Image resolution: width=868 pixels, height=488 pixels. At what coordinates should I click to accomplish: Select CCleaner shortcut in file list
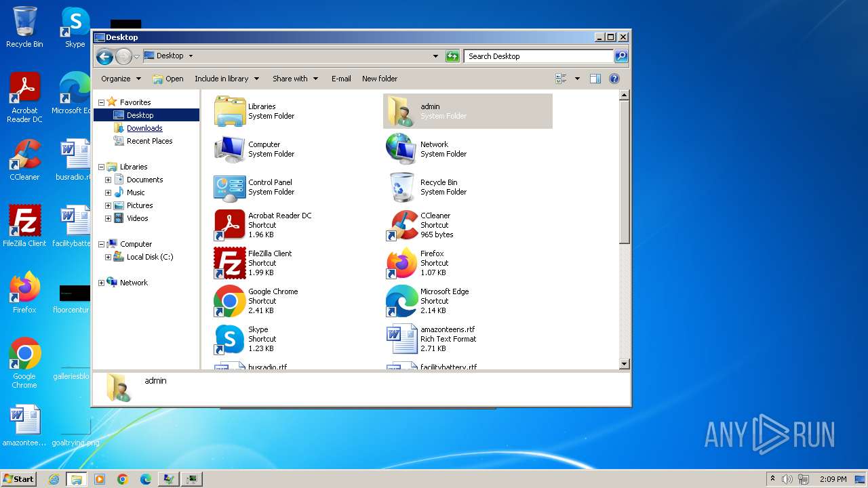click(402, 225)
